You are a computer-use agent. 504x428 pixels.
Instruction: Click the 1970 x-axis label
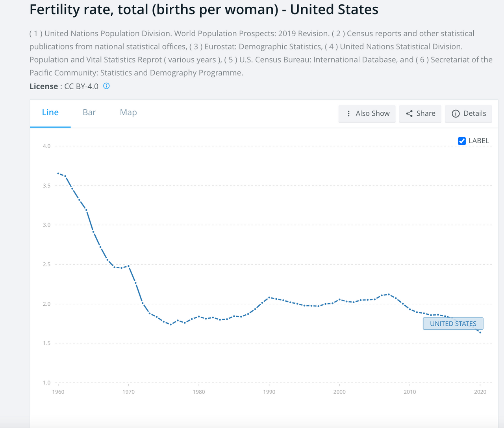(x=128, y=392)
